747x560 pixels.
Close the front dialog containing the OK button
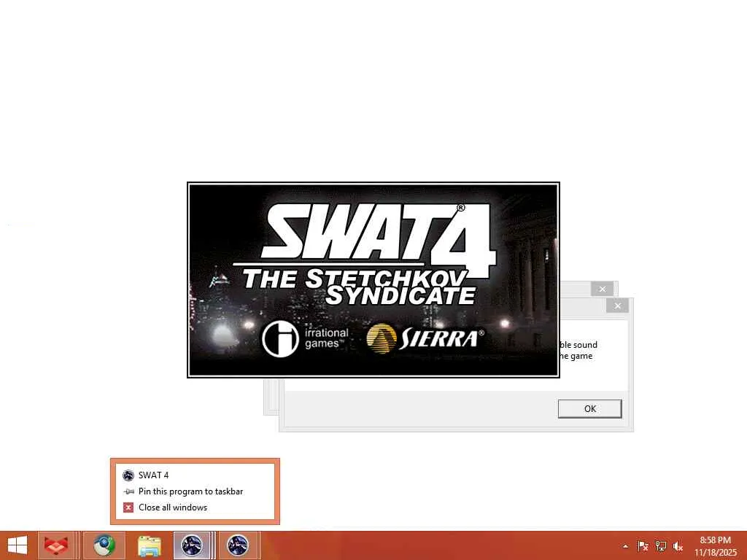click(x=617, y=306)
